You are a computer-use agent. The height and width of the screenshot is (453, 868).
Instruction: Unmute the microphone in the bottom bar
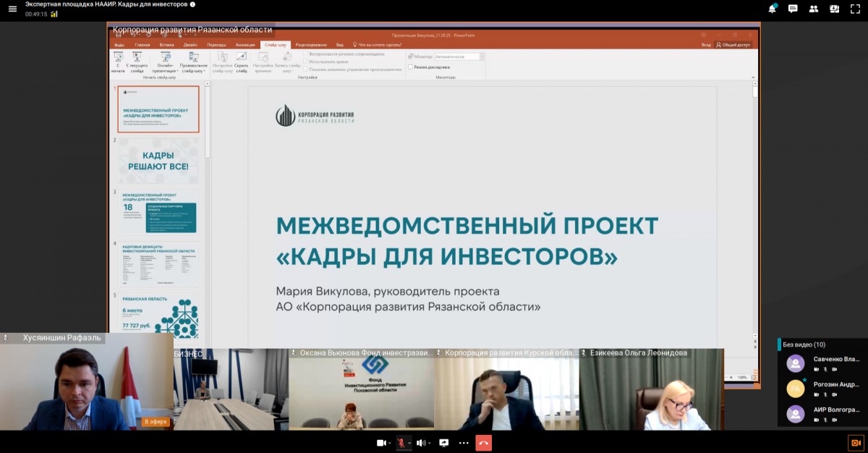401,443
